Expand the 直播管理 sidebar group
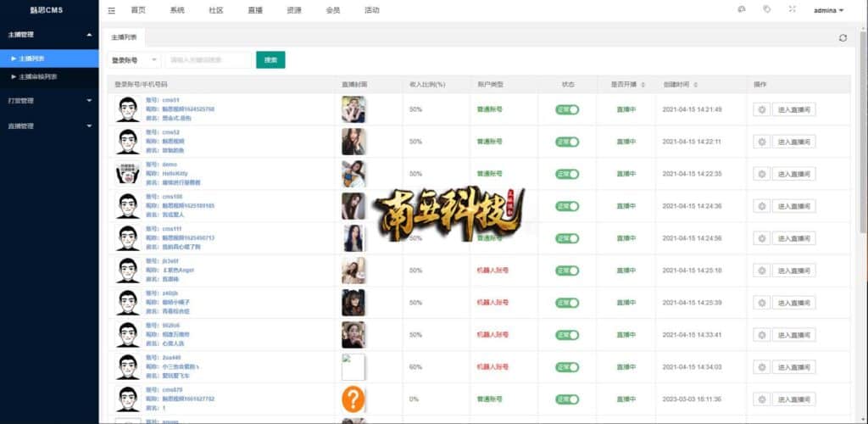The width and height of the screenshot is (868, 424). point(49,126)
